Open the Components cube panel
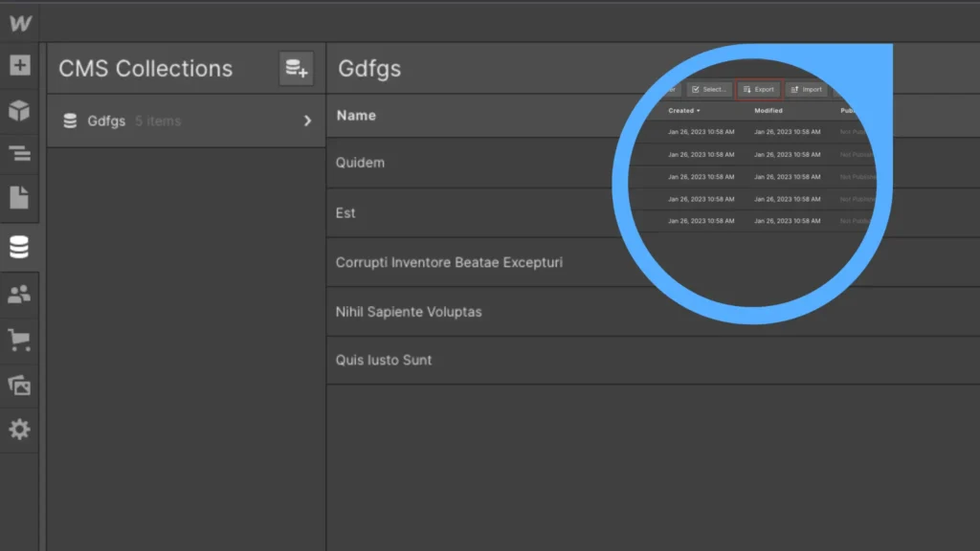The height and width of the screenshot is (551, 980). [19, 111]
